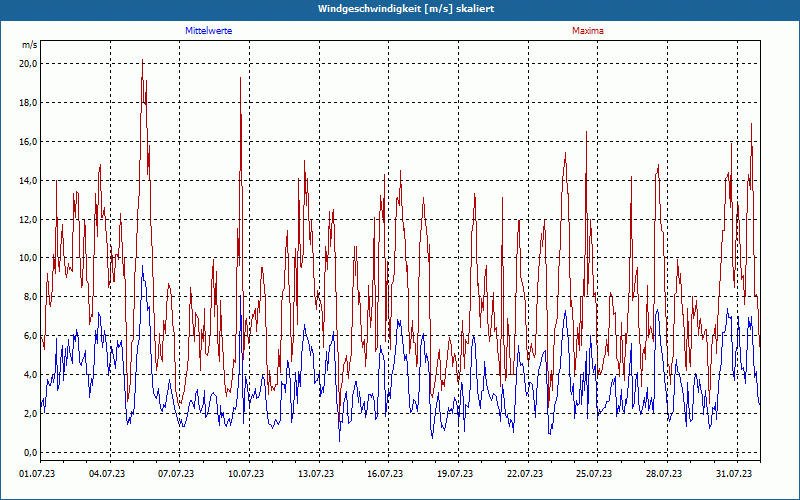
Task: Click the Mittelwerte legend label
Action: tap(209, 31)
